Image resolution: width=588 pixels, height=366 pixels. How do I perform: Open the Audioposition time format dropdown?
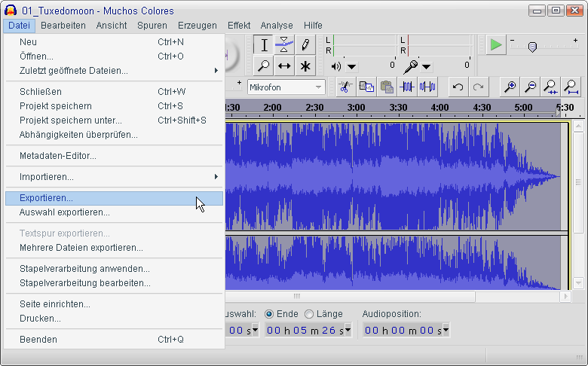[446, 330]
